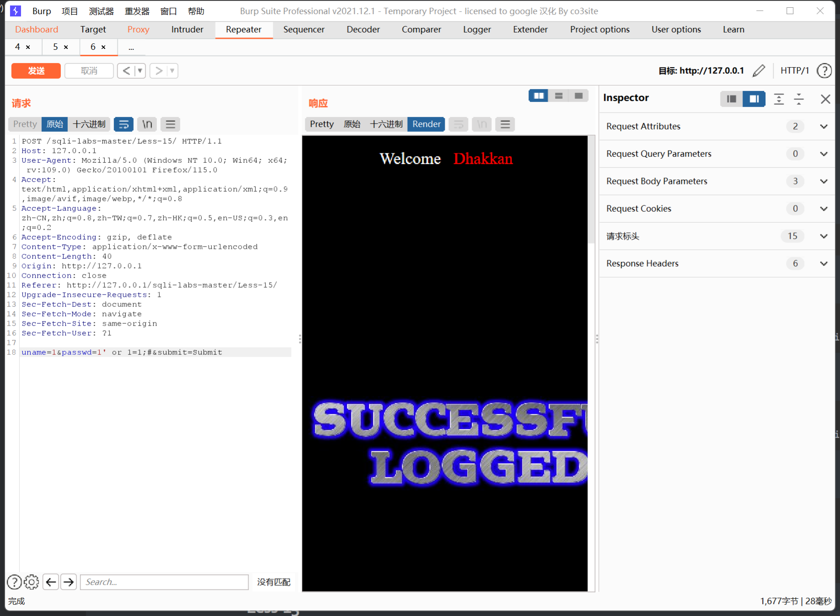The height and width of the screenshot is (616, 840).
Task: Switch request view to 原始 raw
Action: [55, 124]
